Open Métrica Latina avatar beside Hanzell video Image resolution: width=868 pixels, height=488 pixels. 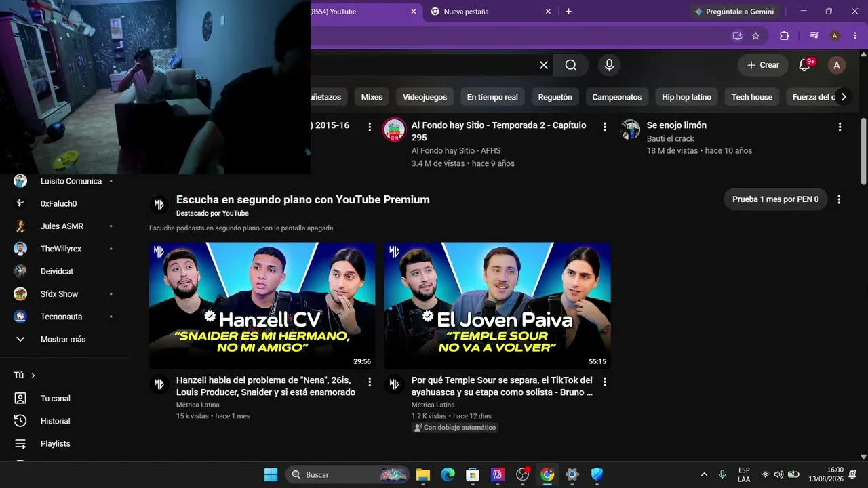tap(159, 384)
